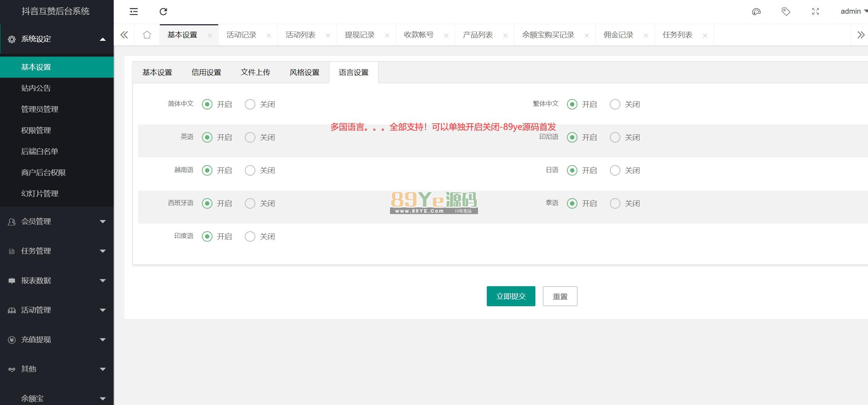Close the 活动记录 page tab

pos(269,36)
